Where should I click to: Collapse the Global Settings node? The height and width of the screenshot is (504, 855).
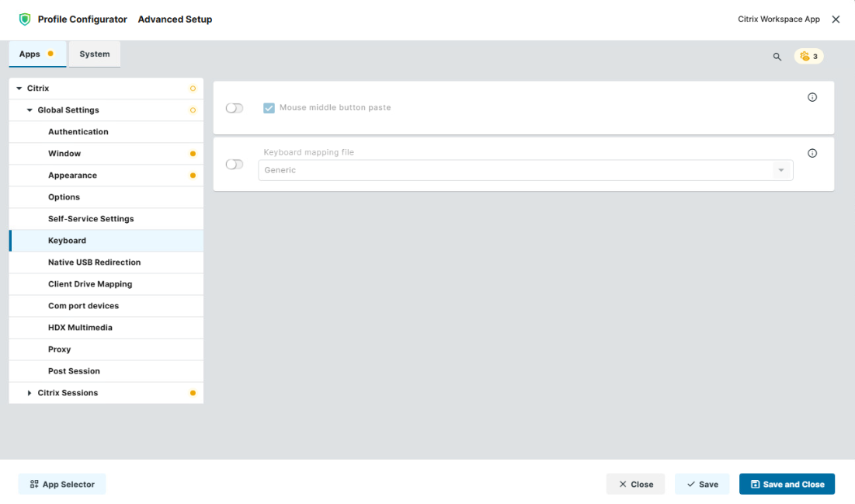point(30,110)
